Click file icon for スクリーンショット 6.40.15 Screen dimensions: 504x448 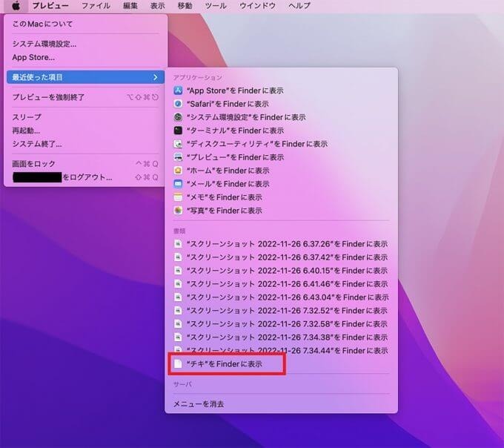tap(178, 271)
